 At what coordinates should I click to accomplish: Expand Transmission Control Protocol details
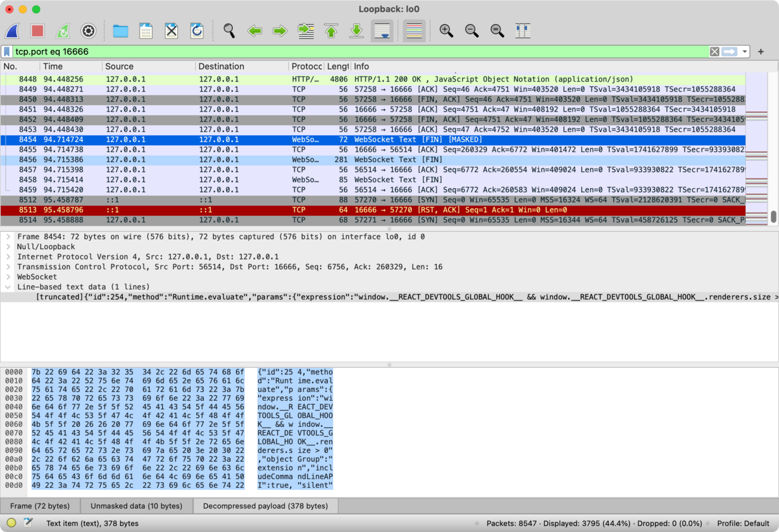(x=8, y=267)
